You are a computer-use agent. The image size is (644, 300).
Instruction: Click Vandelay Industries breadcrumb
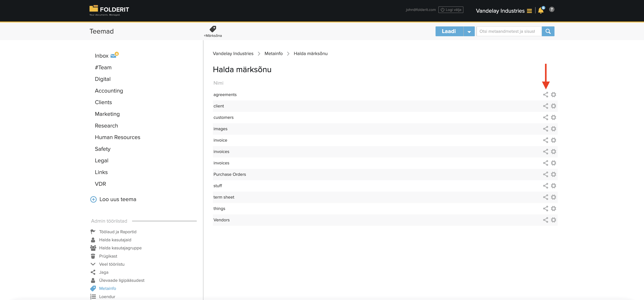[x=233, y=53]
